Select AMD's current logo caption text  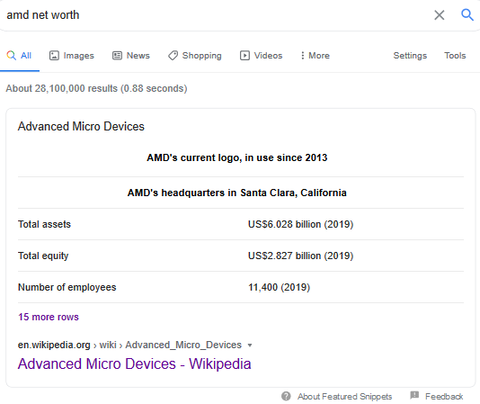[x=237, y=158]
